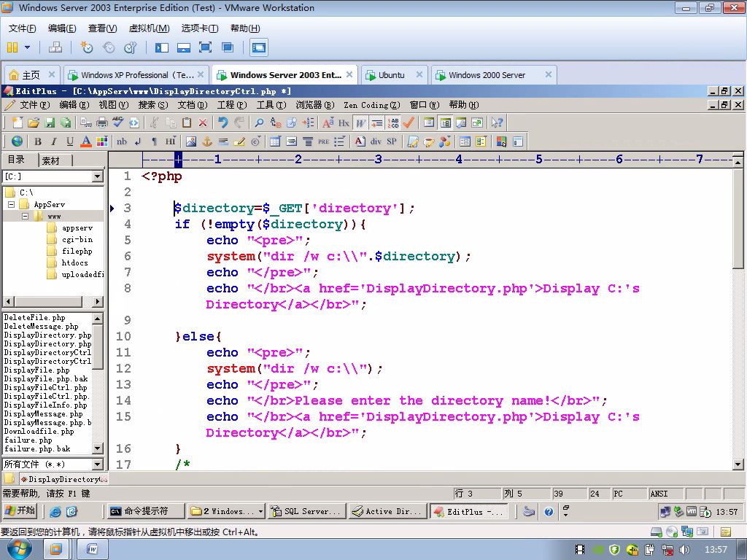Open the Zen Coding(Z) menu
The image size is (747, 560).
coord(371,105)
